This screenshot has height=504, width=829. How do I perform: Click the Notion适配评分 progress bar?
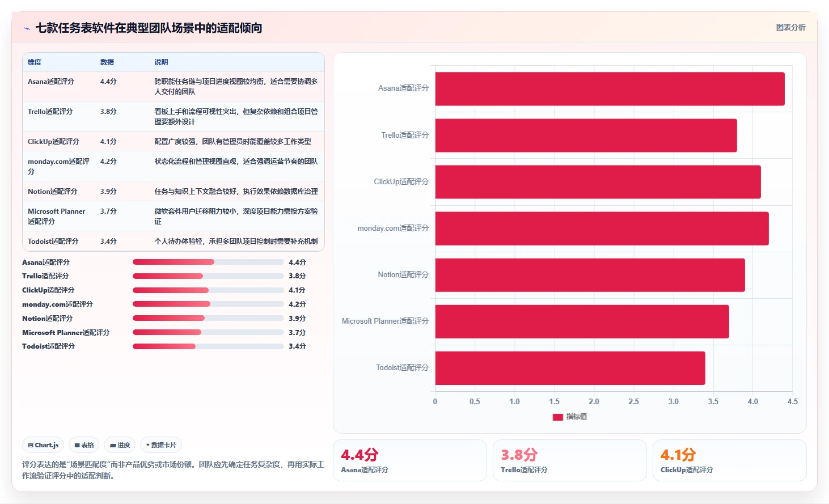click(208, 318)
